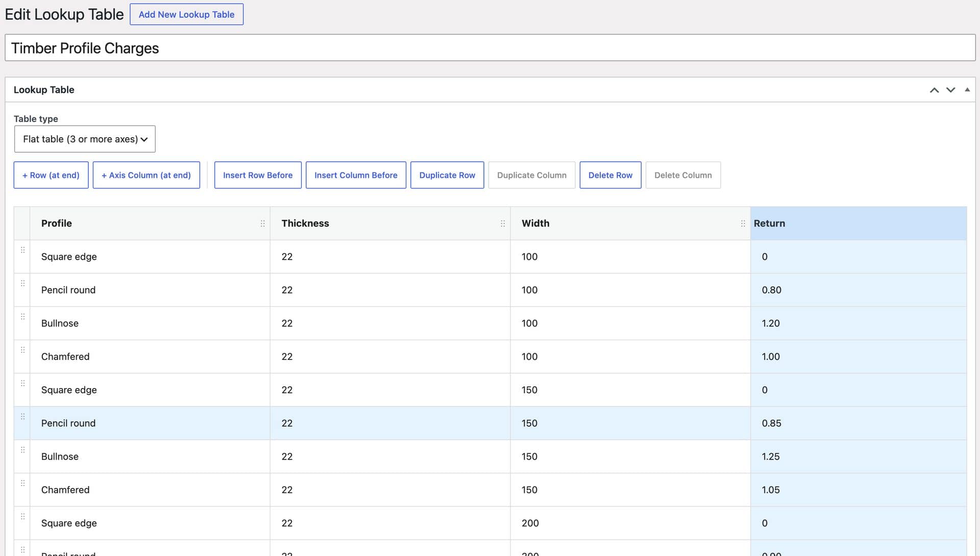Click the Delete Column button
Image resolution: width=980 pixels, height=556 pixels.
(x=683, y=175)
